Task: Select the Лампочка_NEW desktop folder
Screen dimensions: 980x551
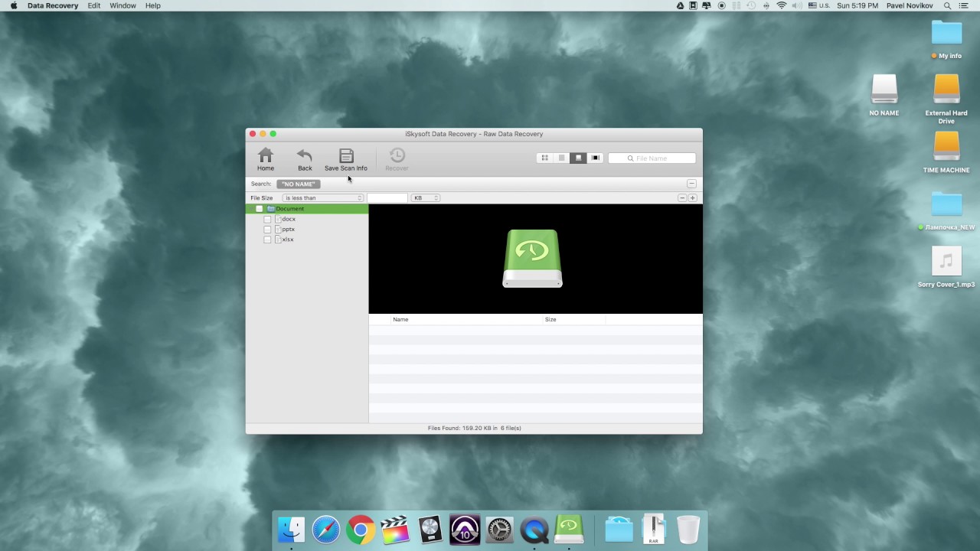Action: (x=946, y=210)
